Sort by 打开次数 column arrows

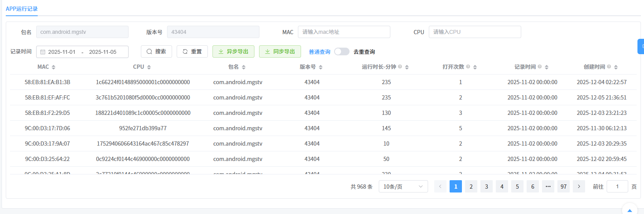475,67
